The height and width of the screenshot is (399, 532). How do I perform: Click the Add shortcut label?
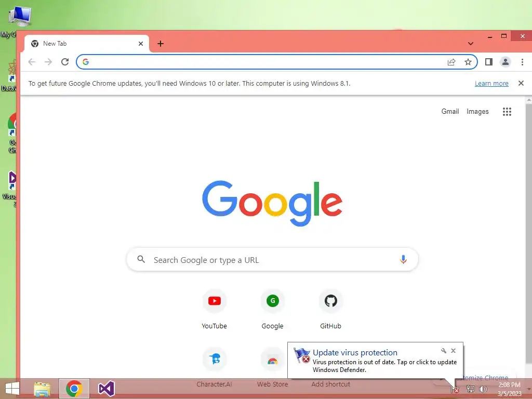330,384
